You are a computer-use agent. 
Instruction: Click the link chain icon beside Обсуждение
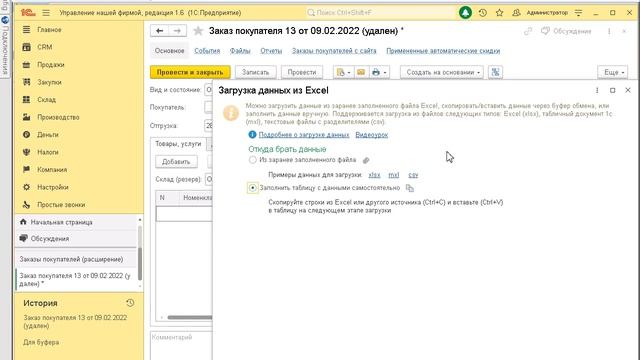pos(528,31)
